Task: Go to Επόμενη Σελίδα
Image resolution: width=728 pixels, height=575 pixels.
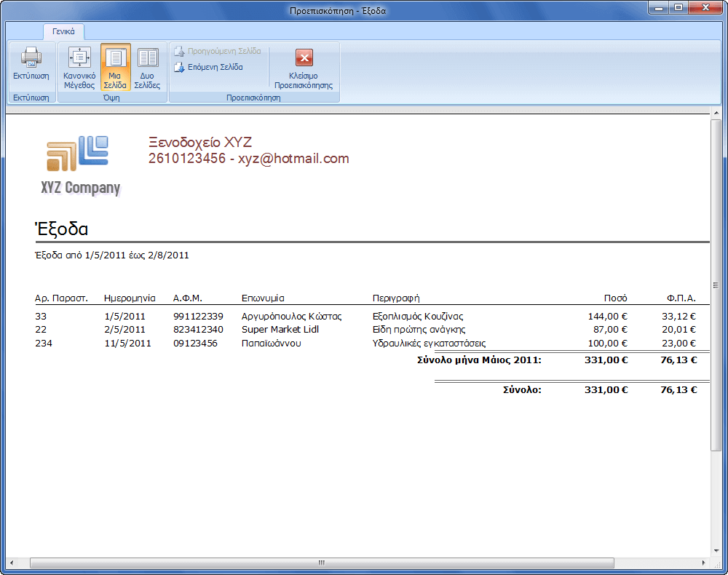Action: pyautogui.click(x=209, y=67)
